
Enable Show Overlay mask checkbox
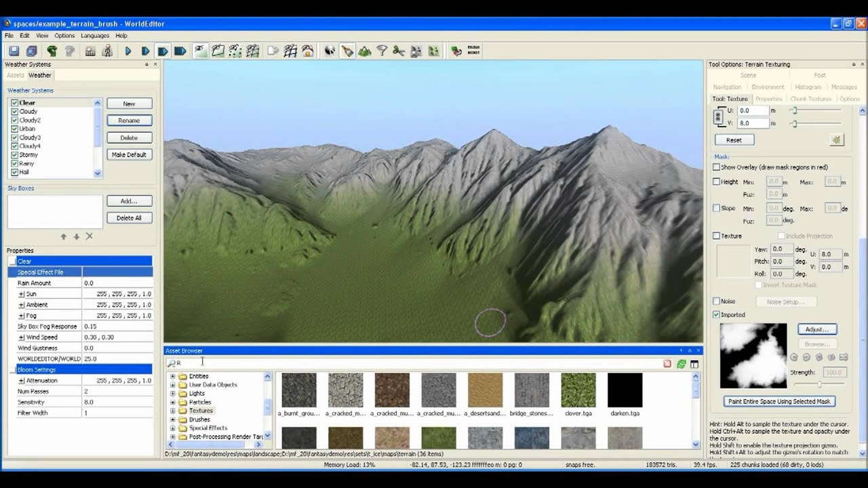[716, 167]
